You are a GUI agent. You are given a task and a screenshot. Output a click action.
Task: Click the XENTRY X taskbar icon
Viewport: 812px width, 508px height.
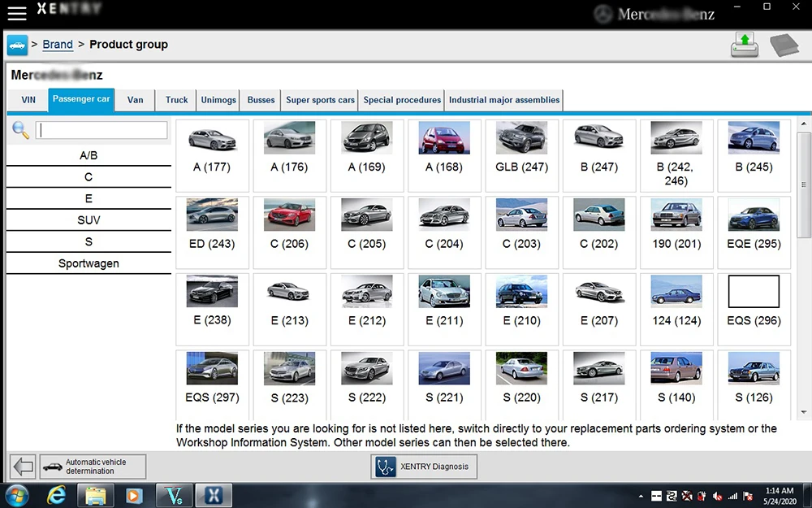214,496
